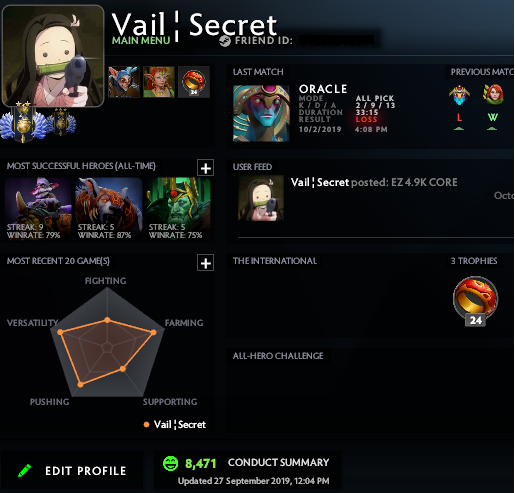
Task: Click the large rank medal badge
Action: (x=22, y=122)
